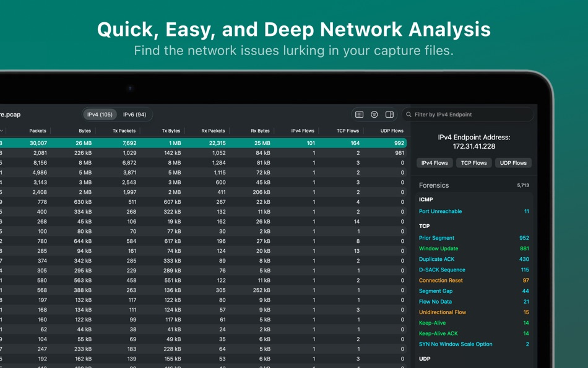
Task: Select row with 778 packets
Action: pos(203,201)
